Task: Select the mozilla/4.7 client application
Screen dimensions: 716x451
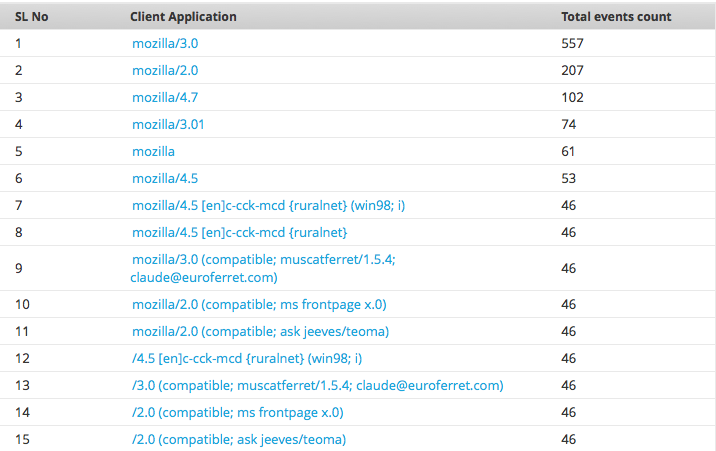Action: click(x=165, y=98)
